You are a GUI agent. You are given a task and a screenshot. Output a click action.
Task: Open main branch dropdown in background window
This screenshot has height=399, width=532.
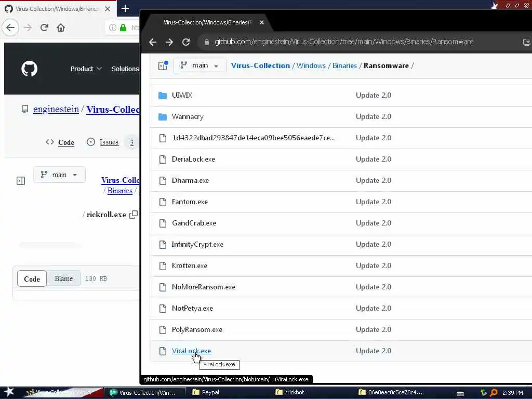[x=59, y=175]
